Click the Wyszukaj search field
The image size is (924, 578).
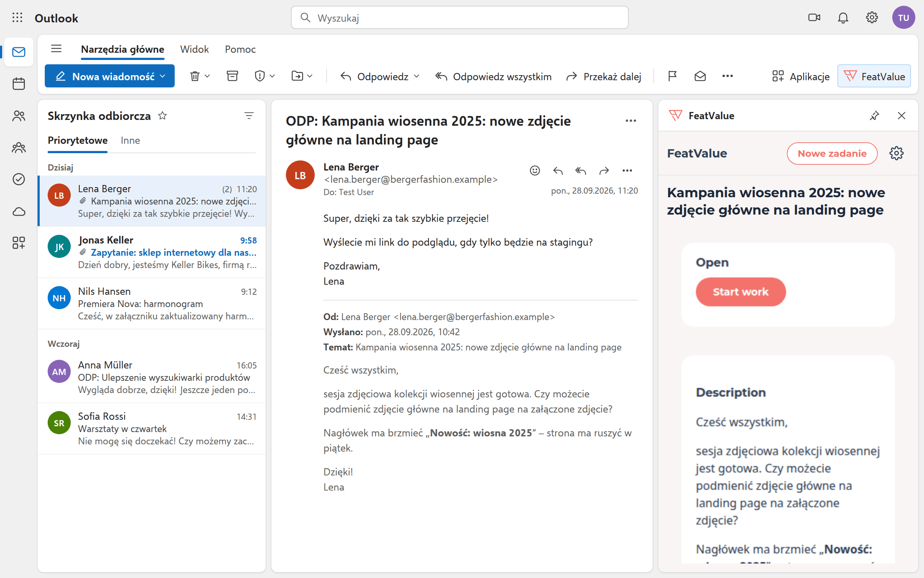click(459, 18)
